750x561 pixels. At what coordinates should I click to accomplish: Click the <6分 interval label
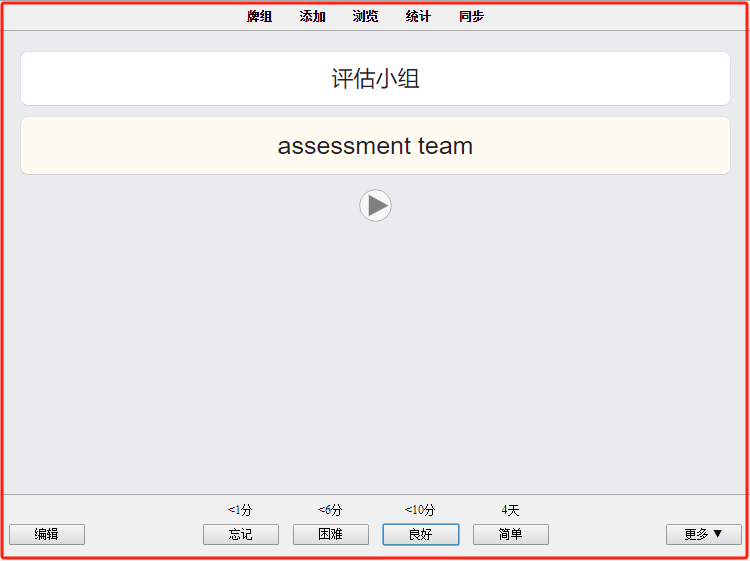[330, 510]
